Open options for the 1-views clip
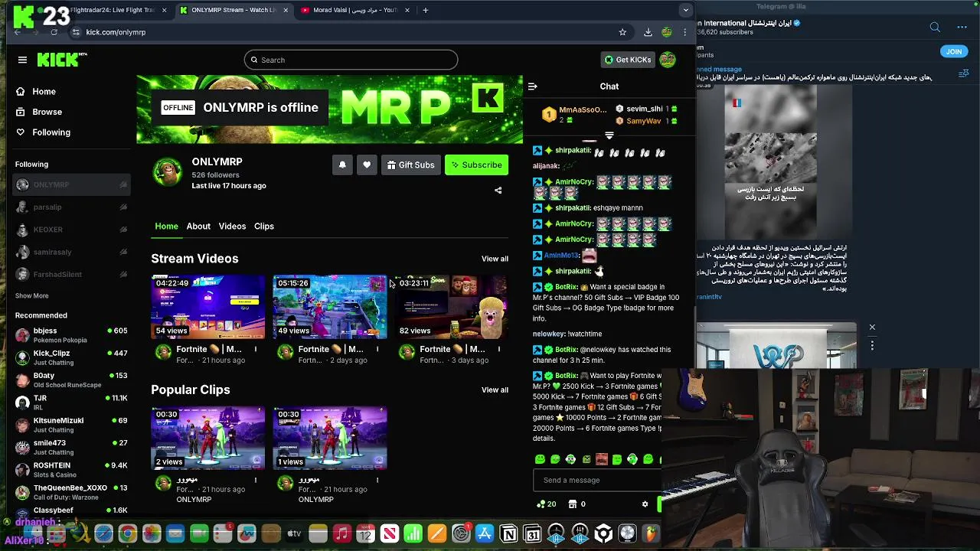The image size is (980, 551). [x=377, y=480]
